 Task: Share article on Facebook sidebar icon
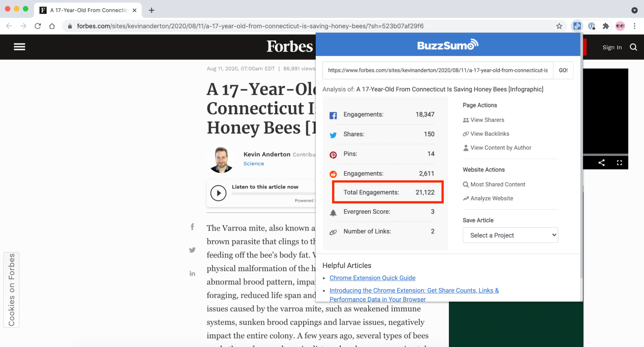[192, 227]
